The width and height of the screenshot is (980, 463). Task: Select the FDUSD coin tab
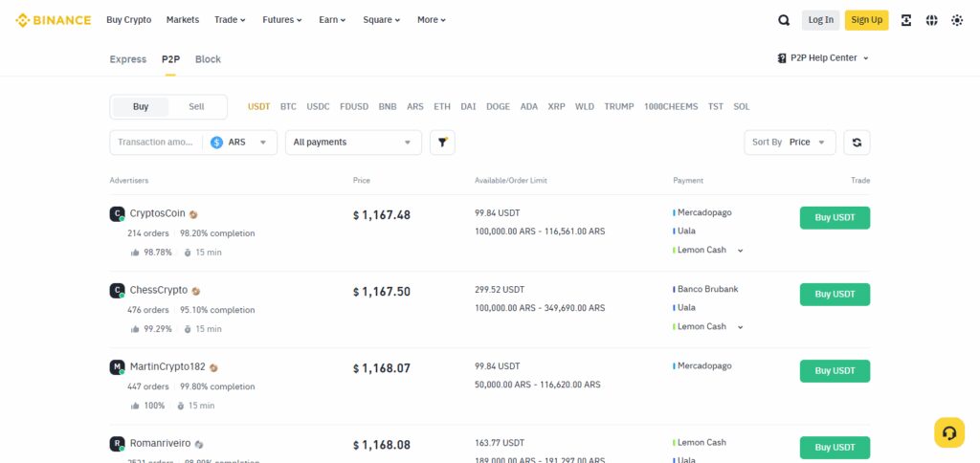(354, 107)
